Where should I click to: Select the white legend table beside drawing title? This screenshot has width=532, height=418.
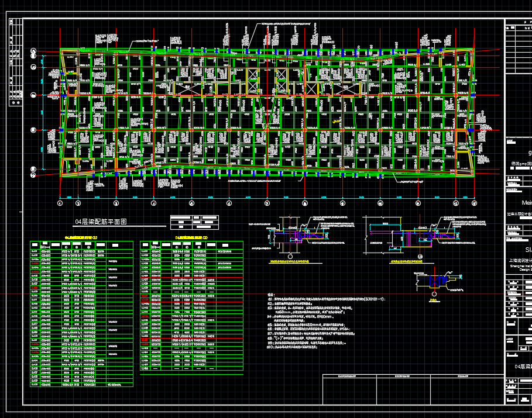tap(194, 222)
